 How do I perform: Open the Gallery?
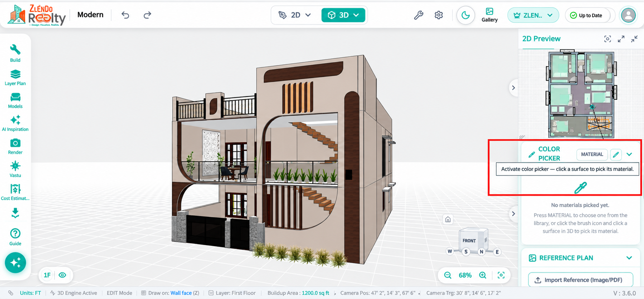[x=490, y=15]
